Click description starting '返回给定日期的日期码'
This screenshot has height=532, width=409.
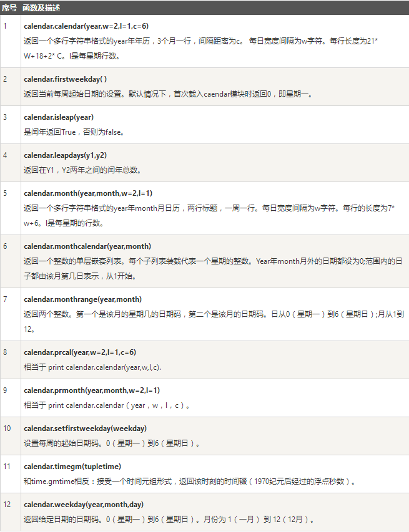coord(169,519)
